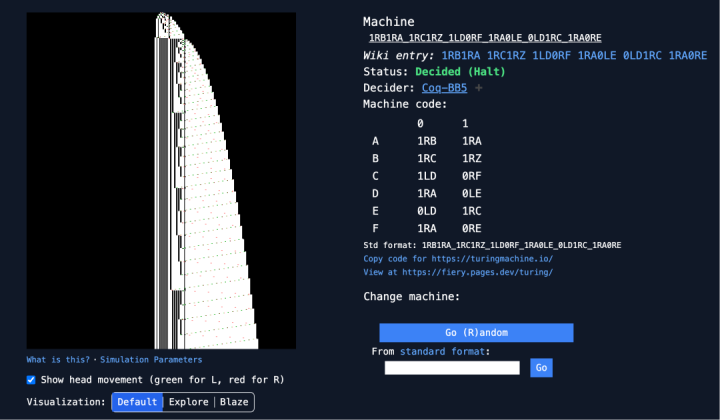
Task: Open the 'What is this?' link
Action: [x=57, y=359]
